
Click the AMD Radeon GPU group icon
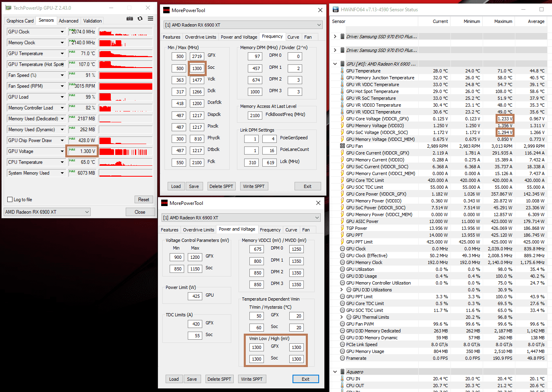coord(342,64)
